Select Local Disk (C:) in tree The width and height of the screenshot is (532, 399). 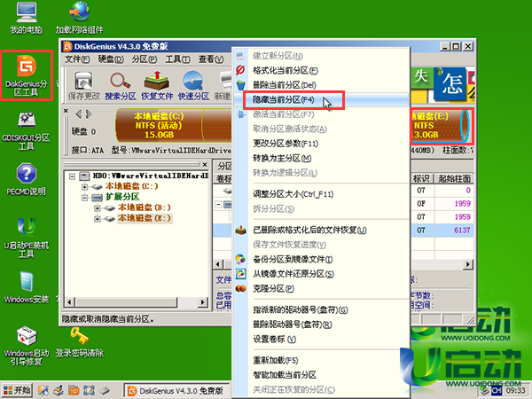pos(131,186)
